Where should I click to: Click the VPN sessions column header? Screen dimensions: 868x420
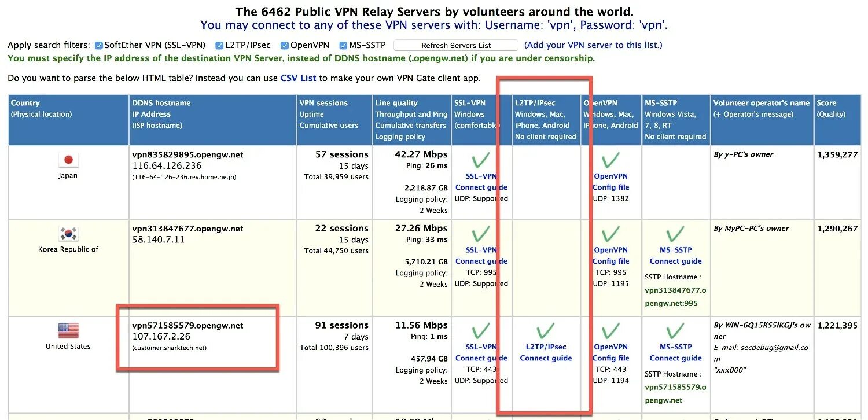[334, 120]
